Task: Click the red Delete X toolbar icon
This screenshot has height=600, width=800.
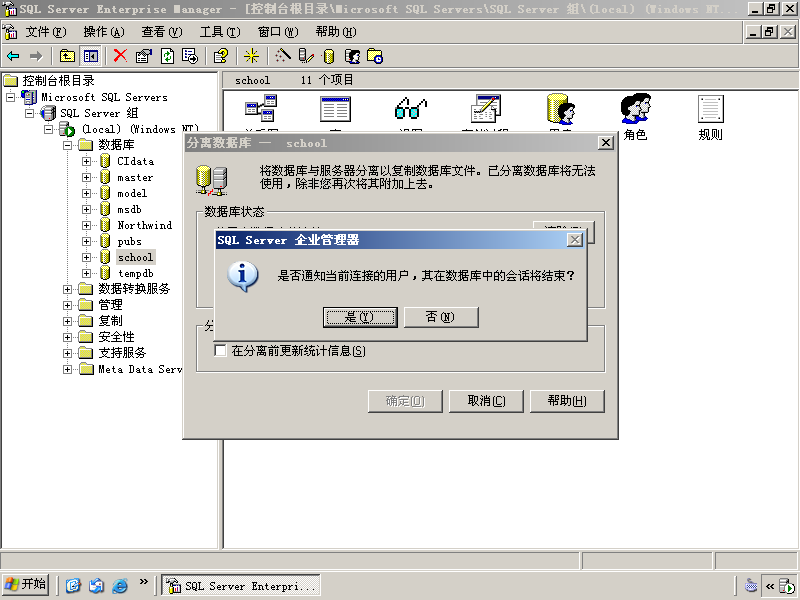Action: click(120, 55)
